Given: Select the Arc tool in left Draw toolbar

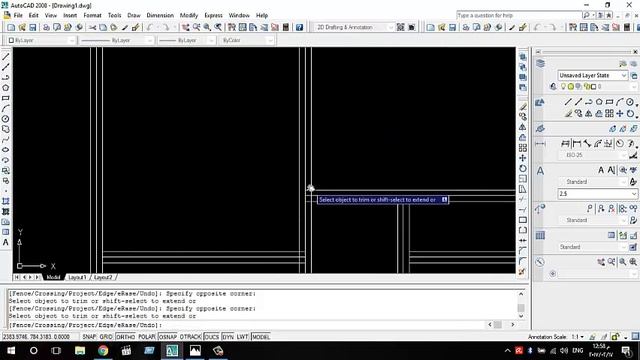Looking at the screenshot, I should coord(6,109).
